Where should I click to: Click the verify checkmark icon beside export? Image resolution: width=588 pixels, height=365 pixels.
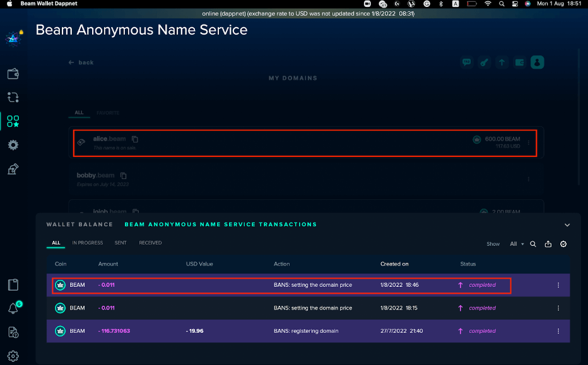point(563,244)
